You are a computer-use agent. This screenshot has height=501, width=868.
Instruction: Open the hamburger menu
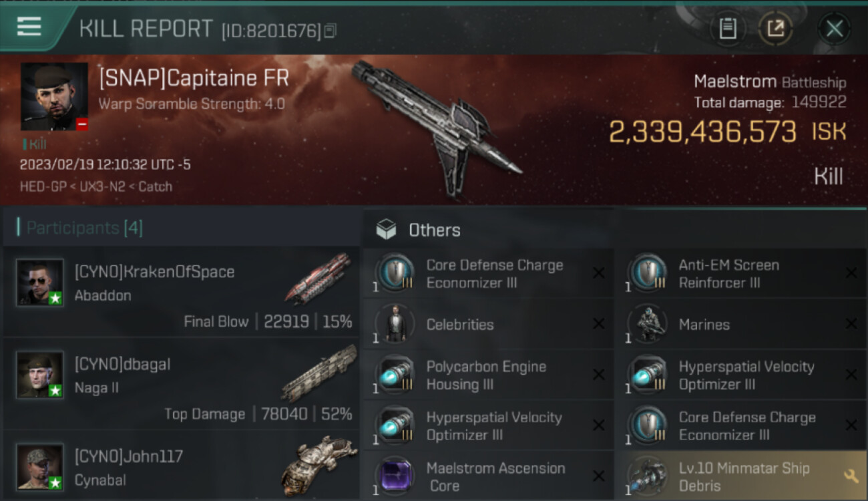[x=29, y=26]
